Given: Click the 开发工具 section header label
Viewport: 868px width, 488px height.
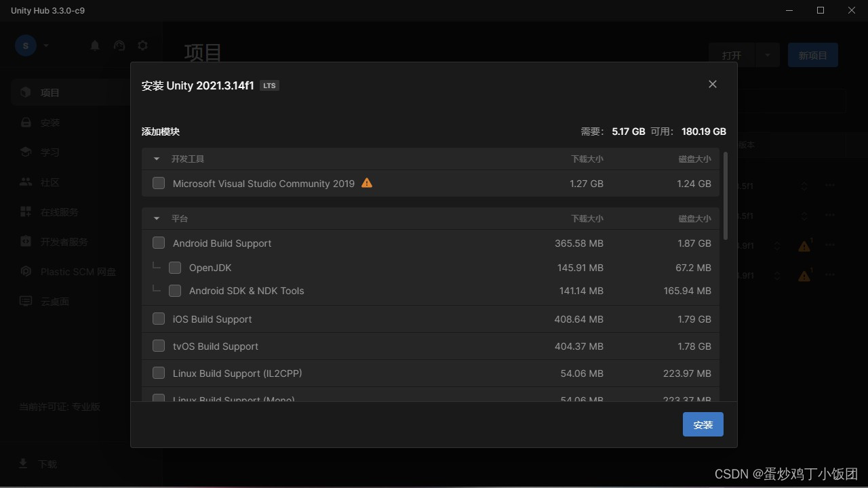Looking at the screenshot, I should [188, 159].
